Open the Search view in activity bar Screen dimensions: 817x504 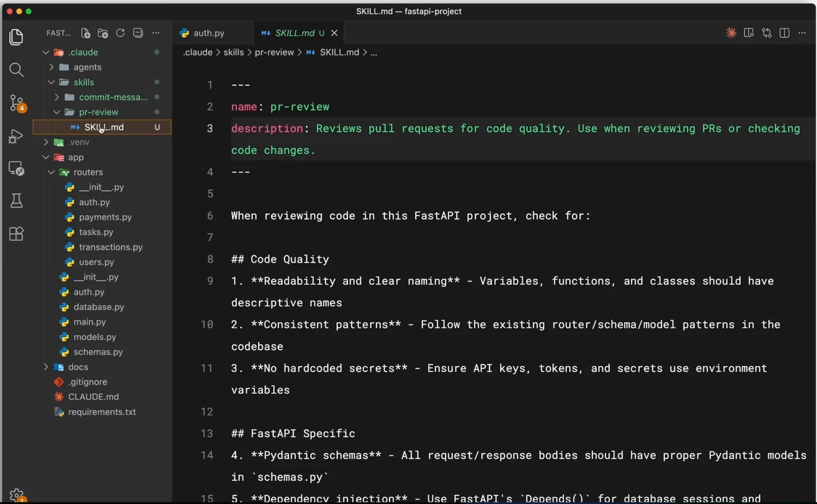[x=16, y=70]
